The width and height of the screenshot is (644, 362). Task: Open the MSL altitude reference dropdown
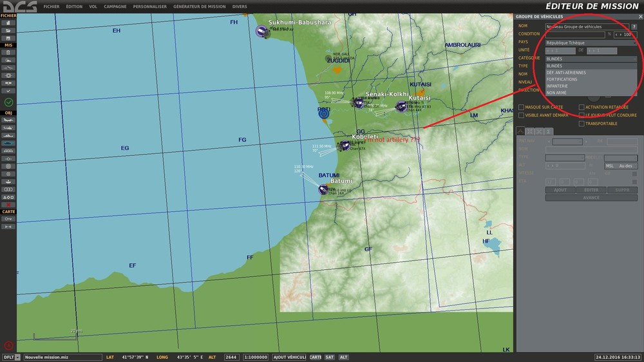tap(621, 166)
